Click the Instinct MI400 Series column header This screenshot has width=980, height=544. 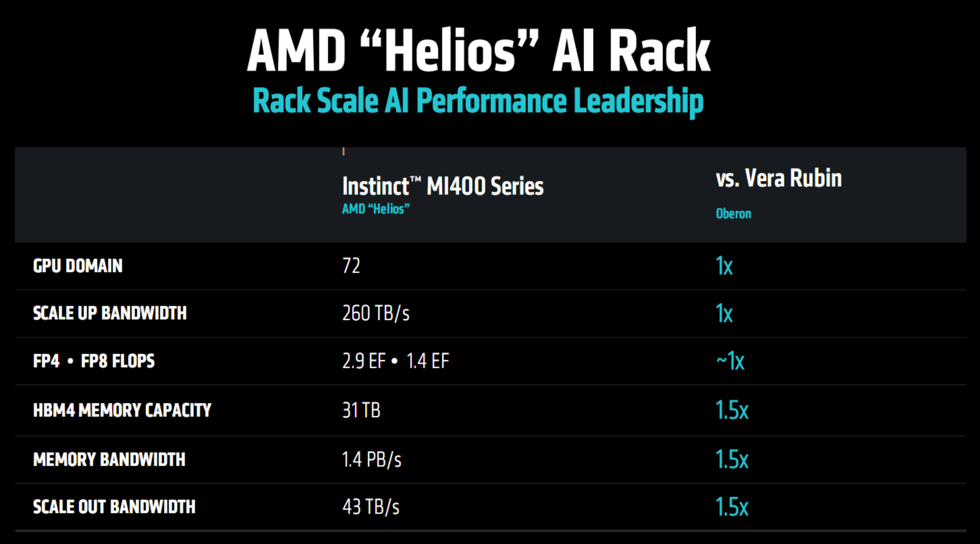coord(443,186)
